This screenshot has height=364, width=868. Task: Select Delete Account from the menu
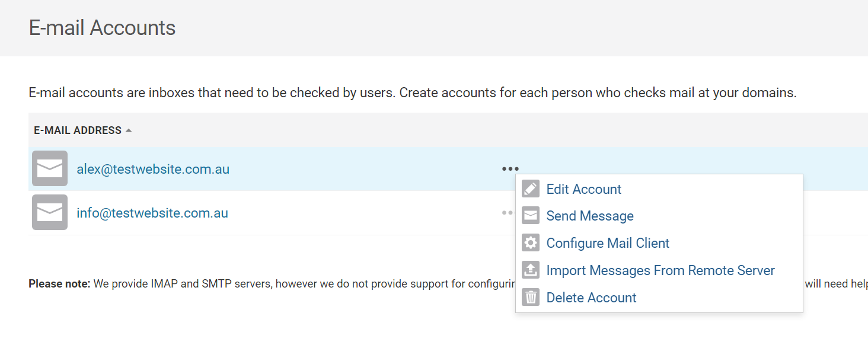591,298
